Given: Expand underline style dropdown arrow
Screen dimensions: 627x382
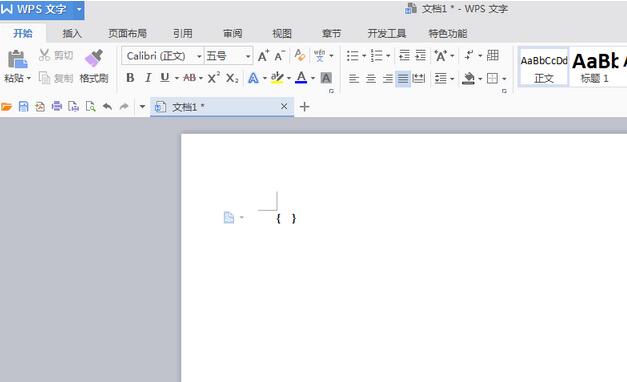Looking at the screenshot, I should click(176, 78).
